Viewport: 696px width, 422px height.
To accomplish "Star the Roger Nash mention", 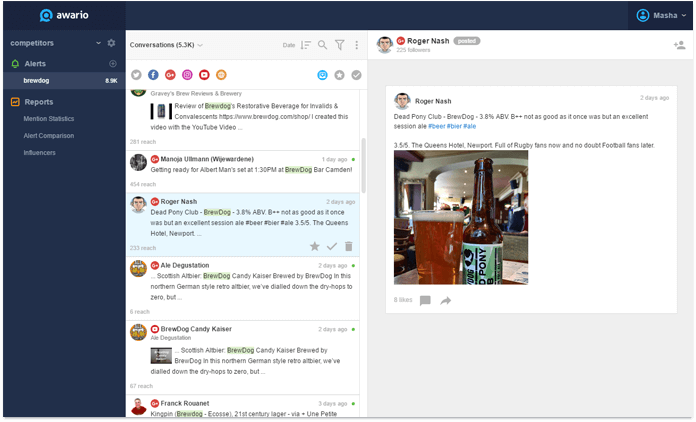I will pos(315,246).
